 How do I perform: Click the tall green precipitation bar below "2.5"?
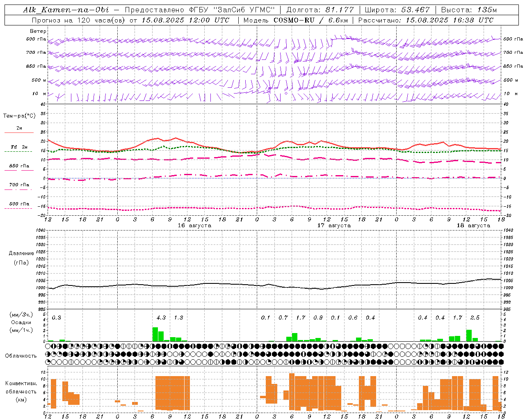(469, 336)
